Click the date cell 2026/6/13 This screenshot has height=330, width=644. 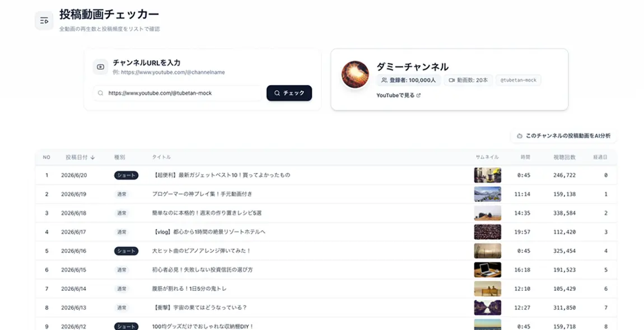click(74, 308)
